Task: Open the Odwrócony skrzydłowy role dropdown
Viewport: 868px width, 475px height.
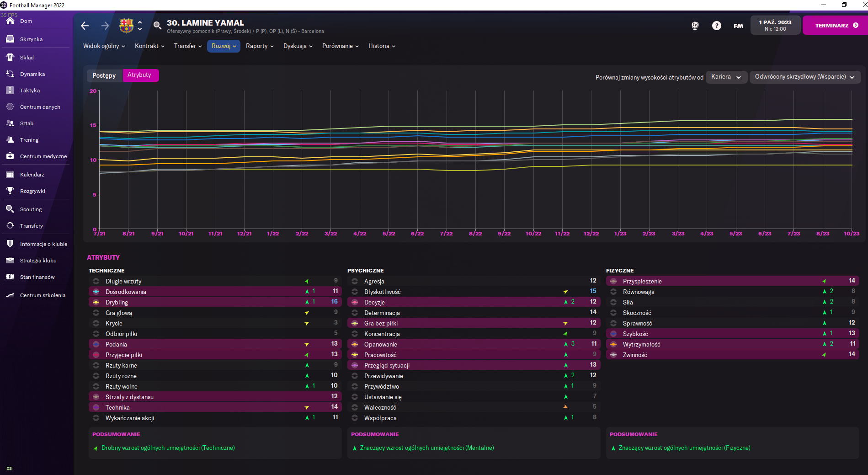Action: click(x=805, y=77)
